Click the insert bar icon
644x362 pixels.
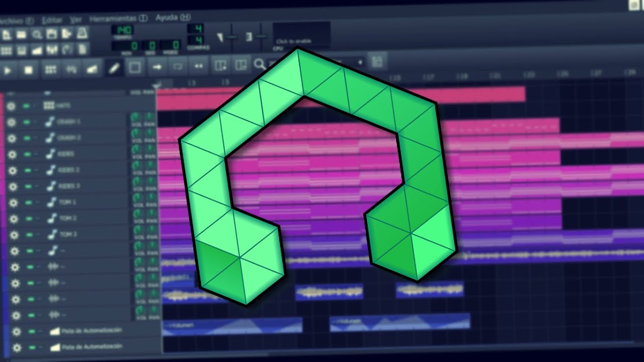(220, 65)
